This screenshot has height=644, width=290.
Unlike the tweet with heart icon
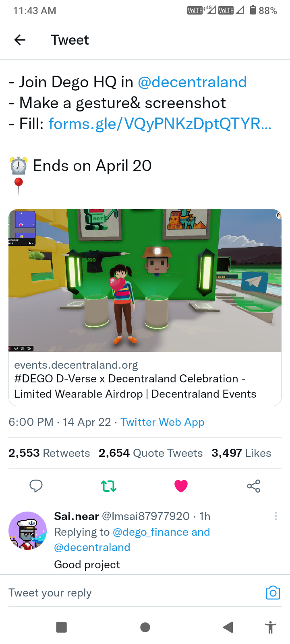pyautogui.click(x=181, y=486)
